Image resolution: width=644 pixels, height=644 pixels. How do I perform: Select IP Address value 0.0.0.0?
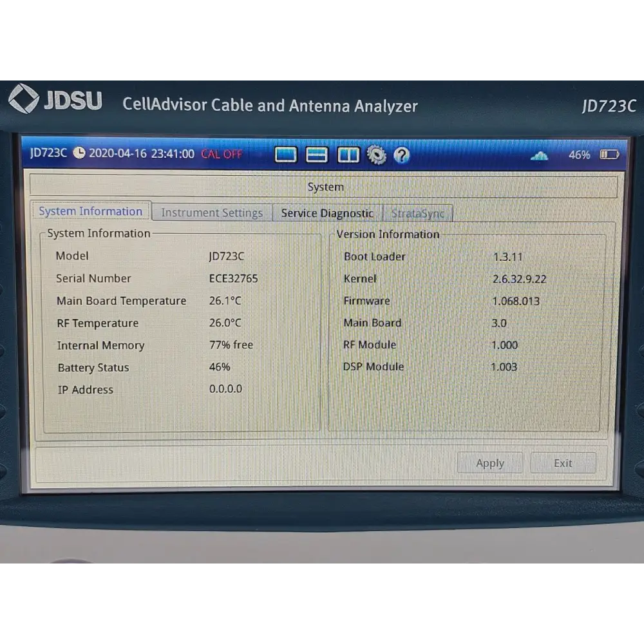(x=225, y=388)
